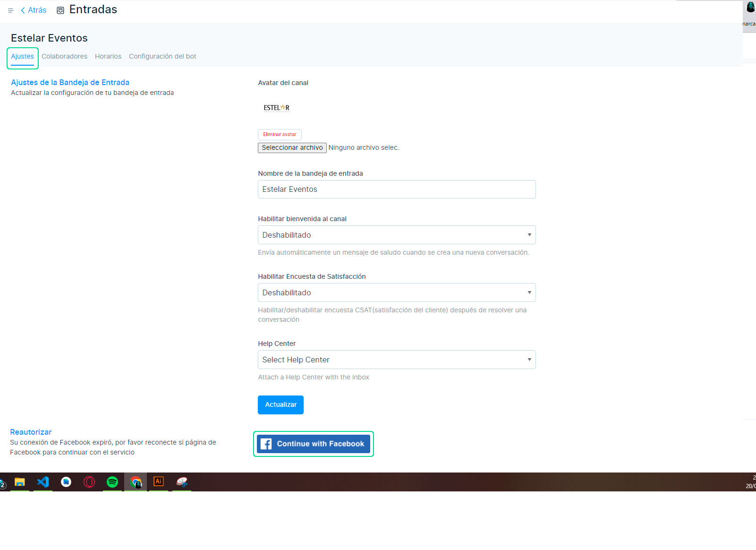The width and height of the screenshot is (756, 550).
Task: Expand the Encuesta de Satisfacción dropdown
Action: click(x=397, y=292)
